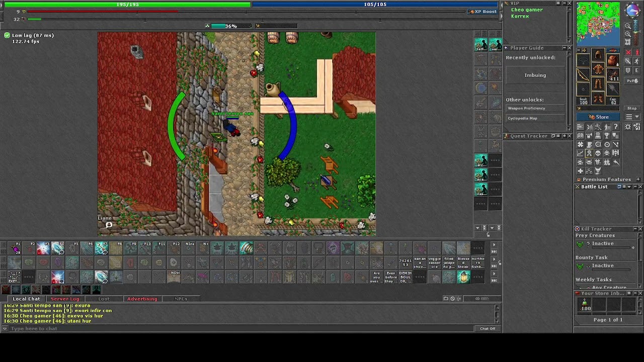Image resolution: width=644 pixels, height=362 pixels.
Task: Close the Player Guide panel
Action: (x=569, y=48)
